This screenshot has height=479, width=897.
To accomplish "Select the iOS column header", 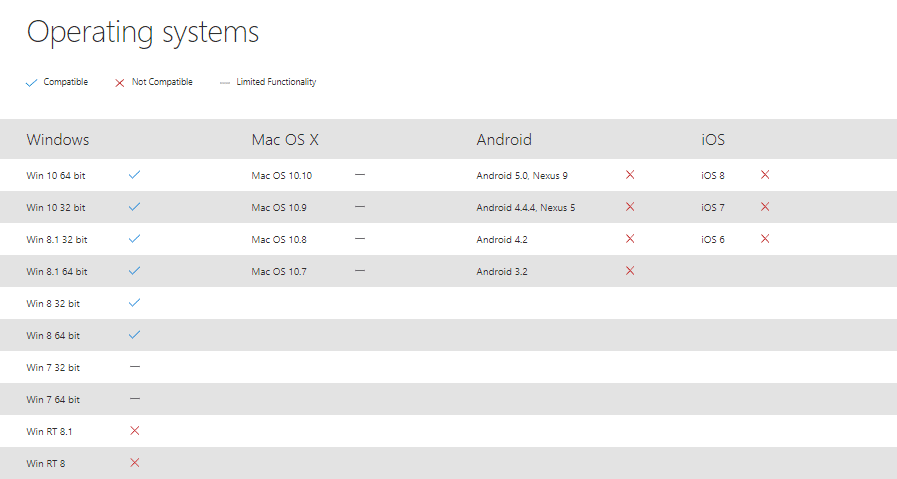I will click(713, 140).
